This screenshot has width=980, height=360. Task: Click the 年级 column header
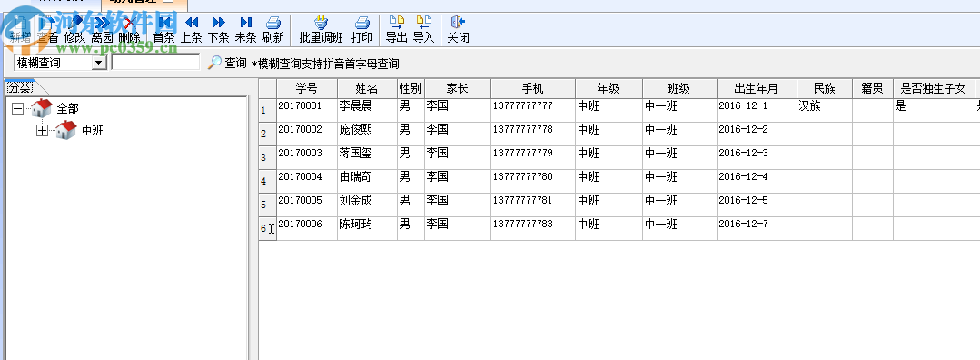tap(609, 88)
